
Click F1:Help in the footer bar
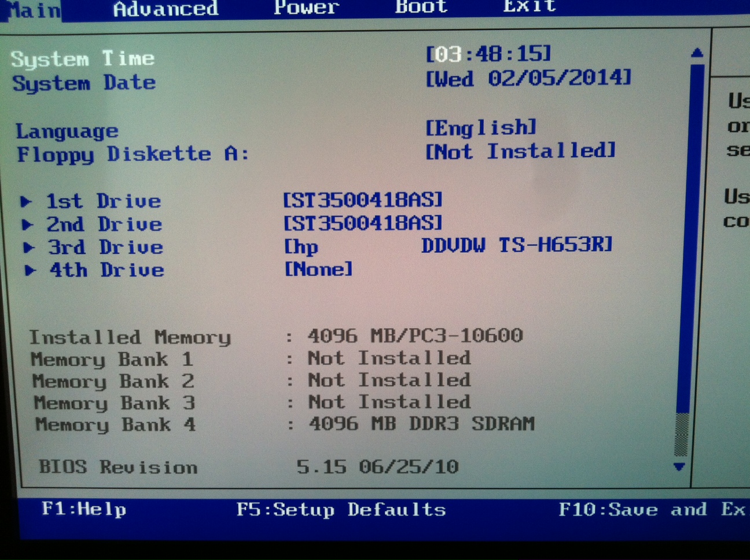coord(83,510)
